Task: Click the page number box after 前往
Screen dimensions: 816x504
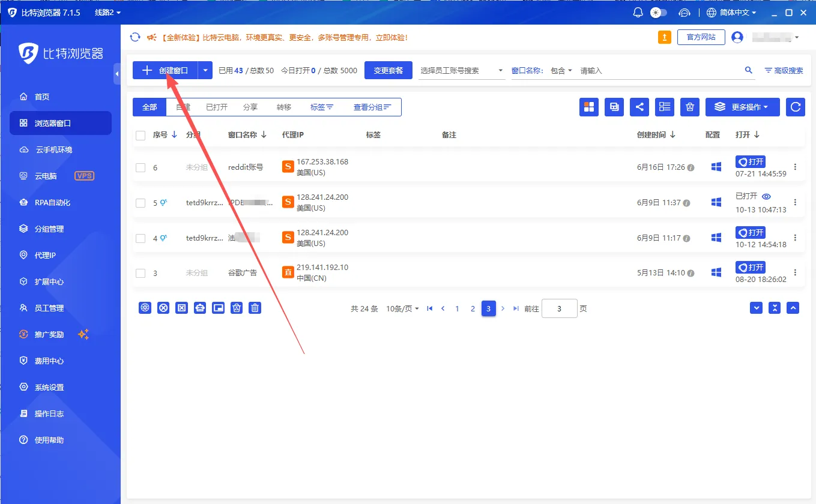Action: pos(559,308)
